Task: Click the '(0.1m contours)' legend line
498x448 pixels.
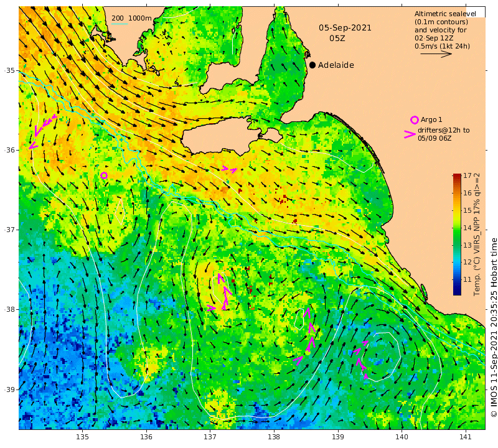Action: 441,22
